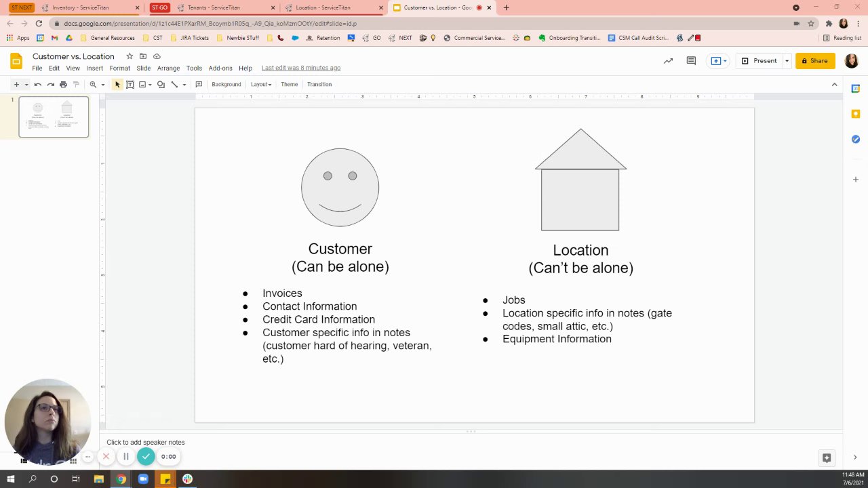Open Google Calendar in side panel
868x488 pixels.
pos(856,89)
